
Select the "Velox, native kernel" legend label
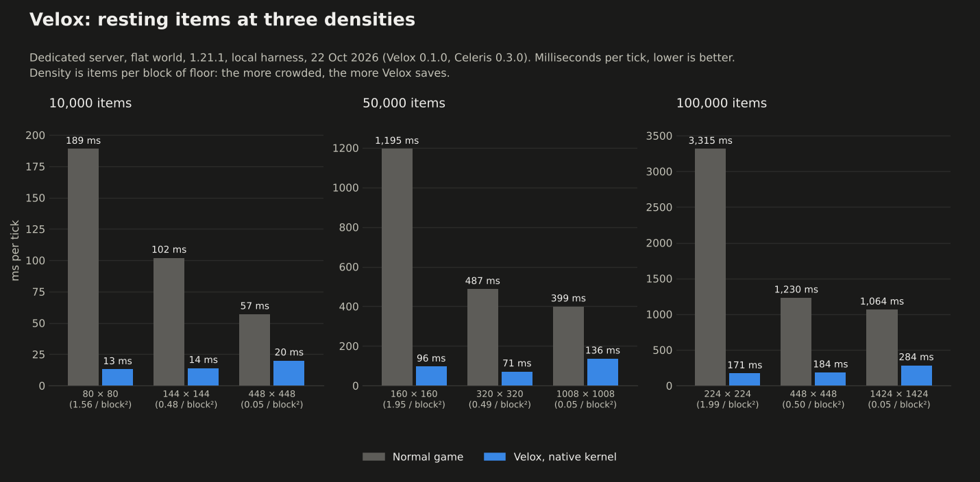tap(565, 457)
